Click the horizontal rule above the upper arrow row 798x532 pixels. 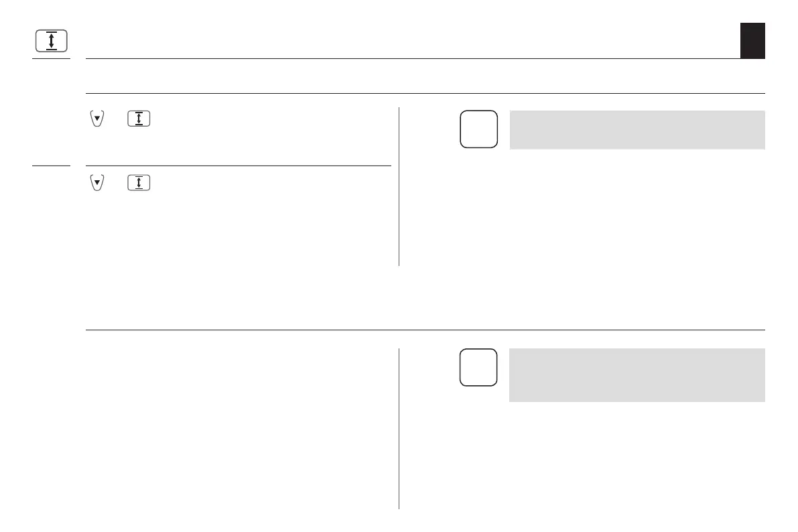(425, 93)
